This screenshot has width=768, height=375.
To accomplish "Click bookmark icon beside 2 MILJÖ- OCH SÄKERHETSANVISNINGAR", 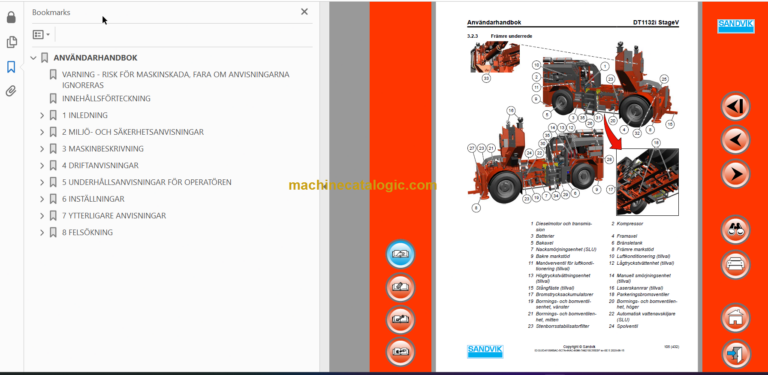I will pos(53,132).
